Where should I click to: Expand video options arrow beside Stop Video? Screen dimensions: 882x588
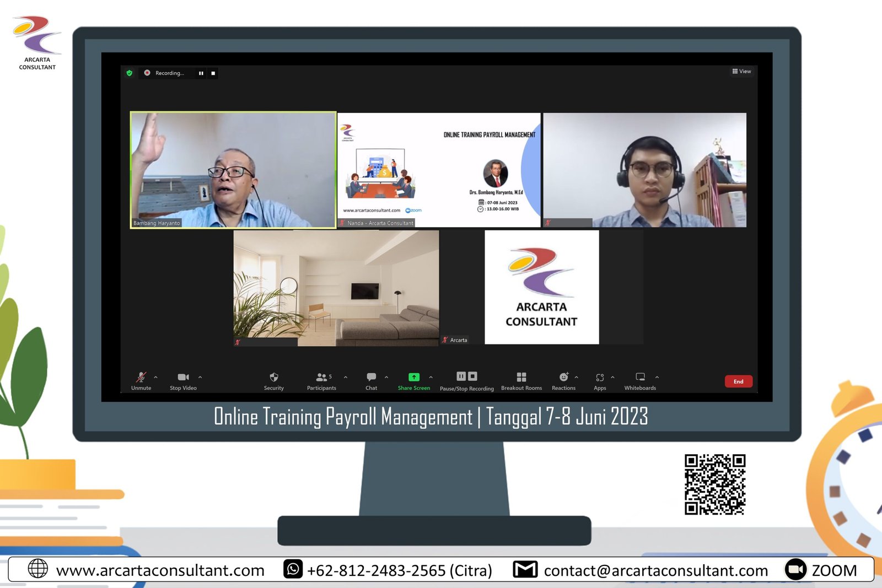click(x=200, y=377)
